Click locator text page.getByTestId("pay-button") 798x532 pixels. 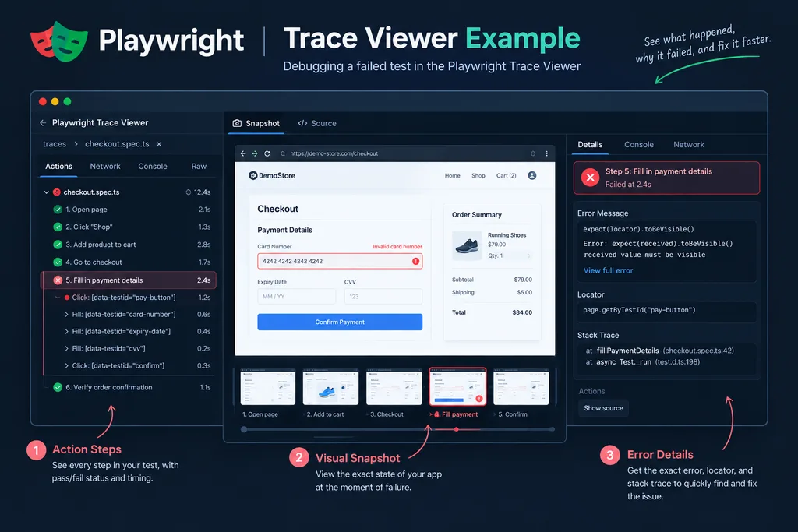point(639,310)
